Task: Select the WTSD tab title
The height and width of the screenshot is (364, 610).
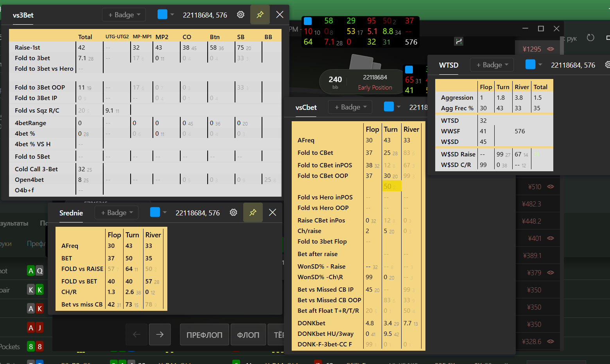Action: 449,65
